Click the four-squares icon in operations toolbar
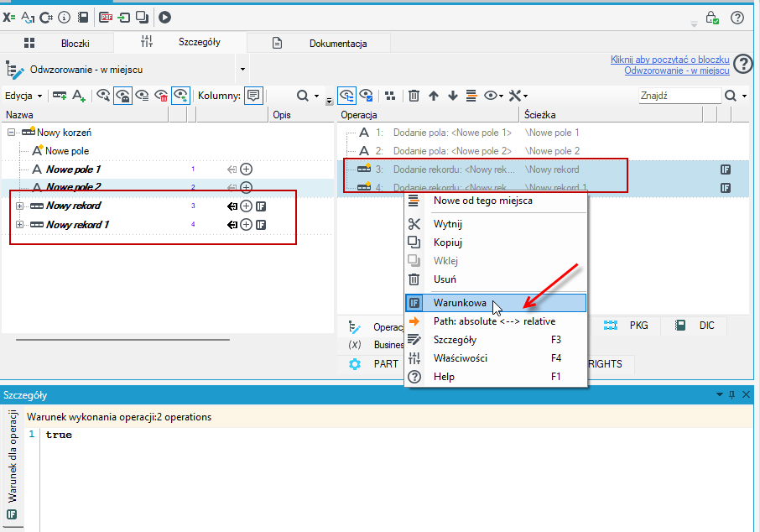The height and width of the screenshot is (532, 760). click(390, 96)
